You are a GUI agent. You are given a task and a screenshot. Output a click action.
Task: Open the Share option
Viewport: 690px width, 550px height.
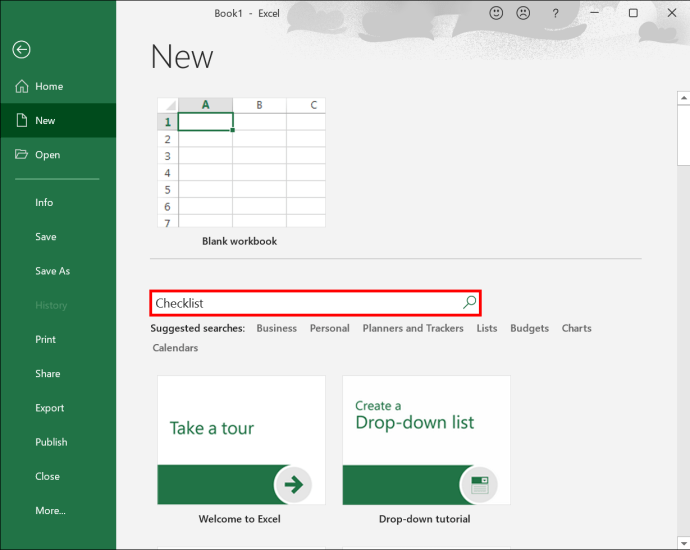point(58,374)
